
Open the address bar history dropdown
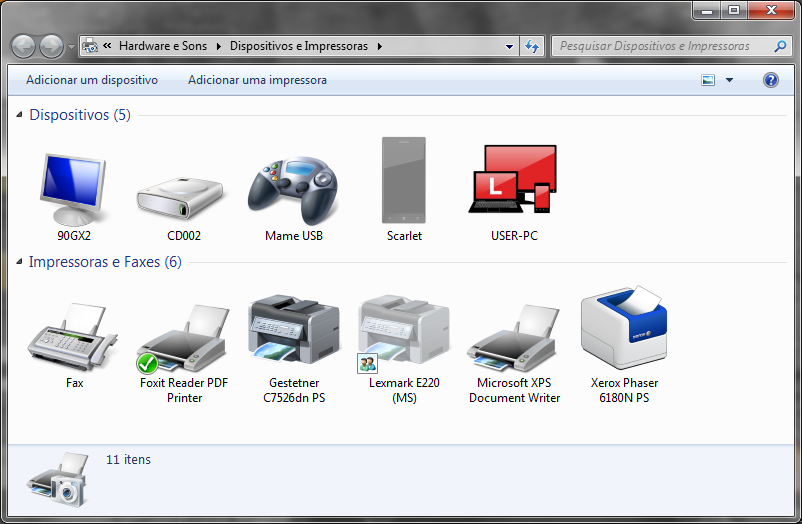pos(509,47)
